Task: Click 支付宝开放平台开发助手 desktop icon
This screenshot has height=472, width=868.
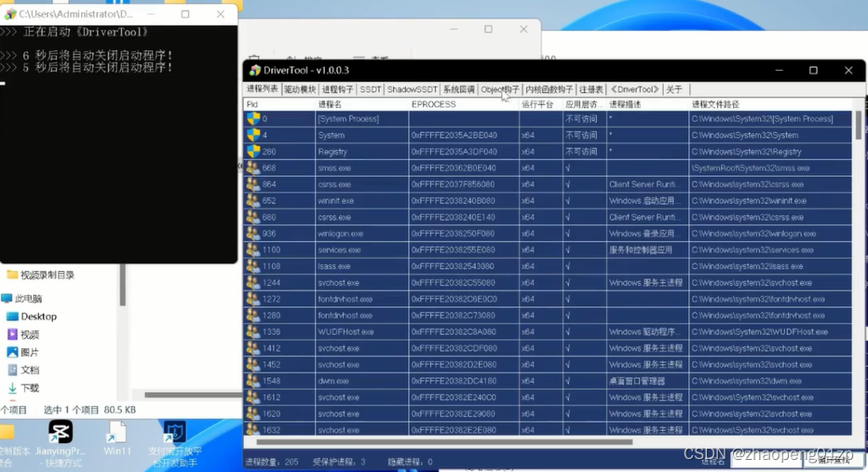Action: 175,432
